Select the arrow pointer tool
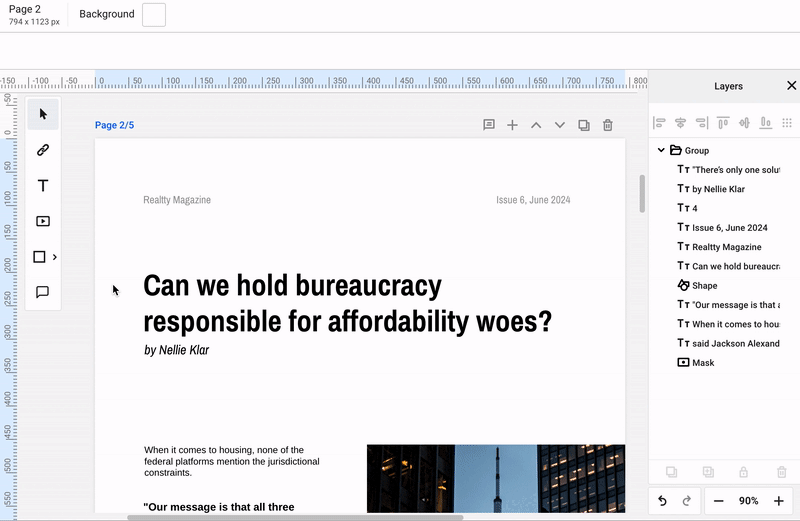Screen dimensions: 800x521 point(43,114)
